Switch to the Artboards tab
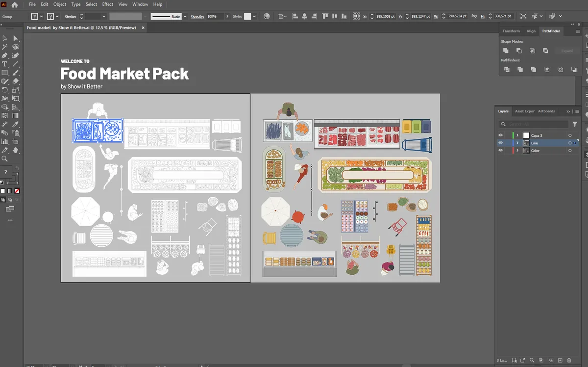 click(x=546, y=111)
